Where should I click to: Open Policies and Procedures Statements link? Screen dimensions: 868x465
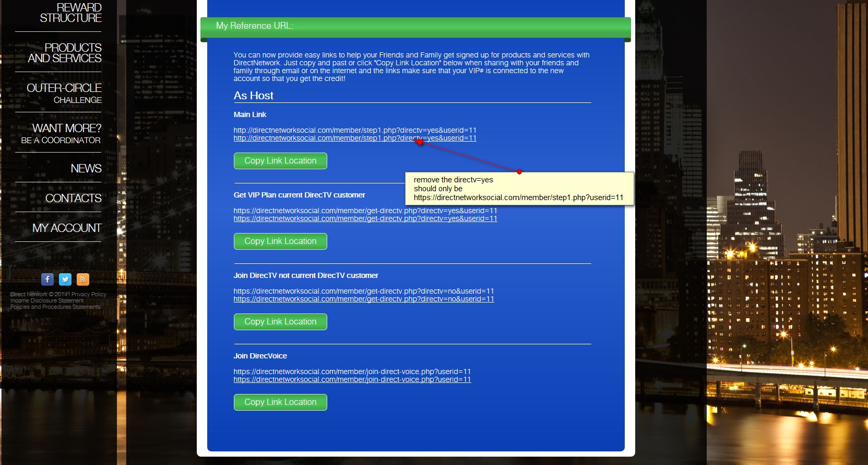coord(55,307)
